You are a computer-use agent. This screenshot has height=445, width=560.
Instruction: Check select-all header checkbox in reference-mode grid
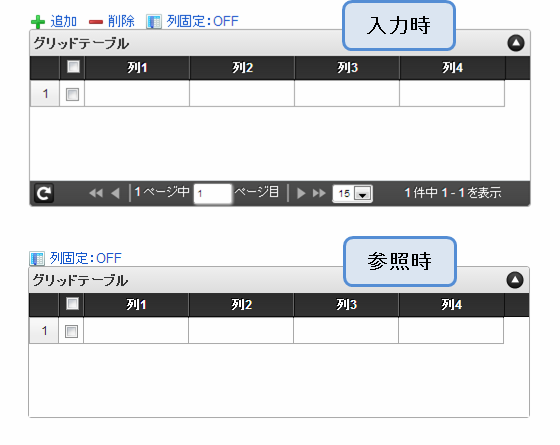[x=72, y=304]
